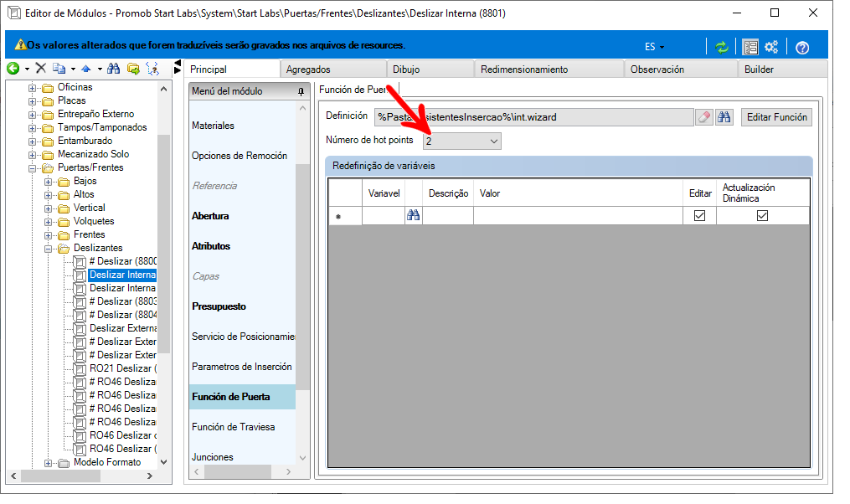
Task: Toggle the Editar checkbox in table row
Action: [700, 216]
